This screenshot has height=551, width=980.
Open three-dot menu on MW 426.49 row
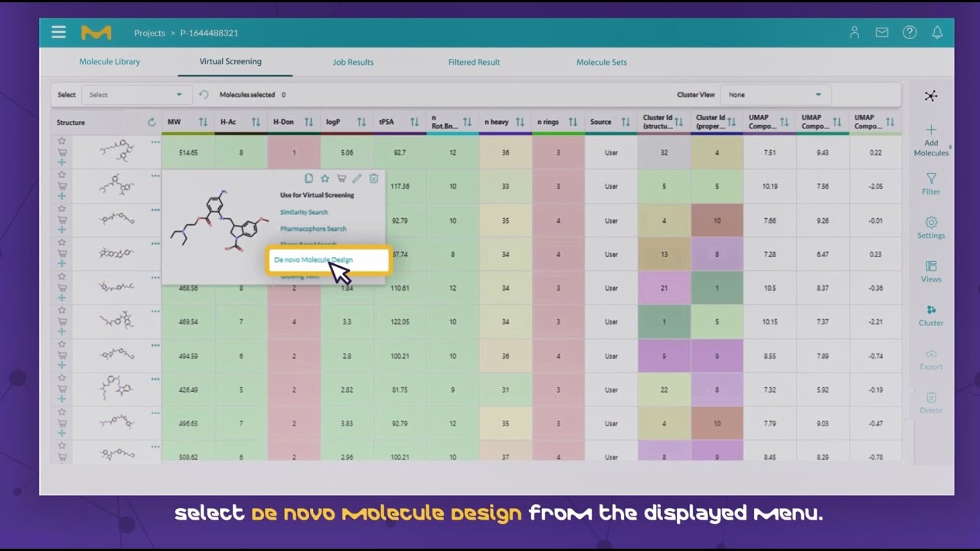click(155, 379)
